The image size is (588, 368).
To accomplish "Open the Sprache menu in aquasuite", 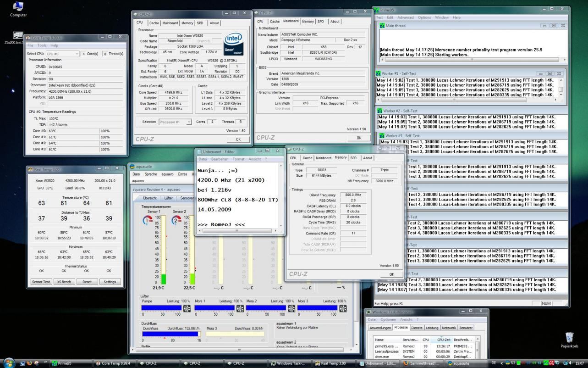I will (x=151, y=174).
